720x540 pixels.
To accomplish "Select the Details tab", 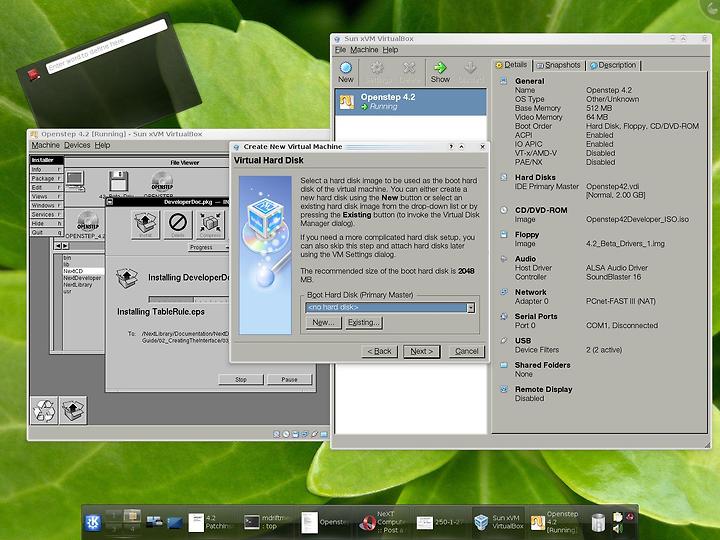I will (x=512, y=65).
